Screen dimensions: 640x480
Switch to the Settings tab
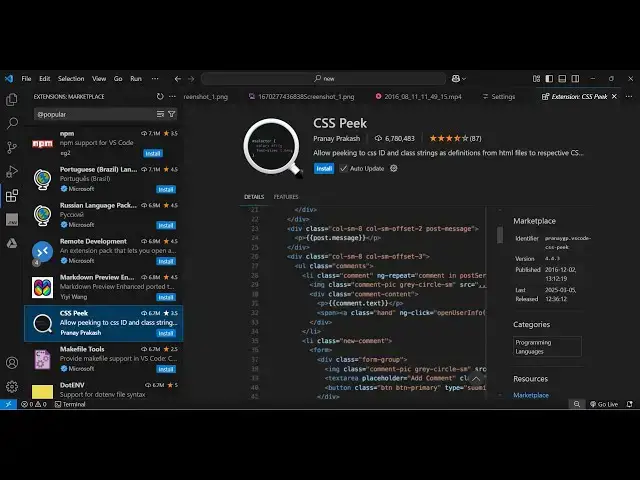pos(499,97)
